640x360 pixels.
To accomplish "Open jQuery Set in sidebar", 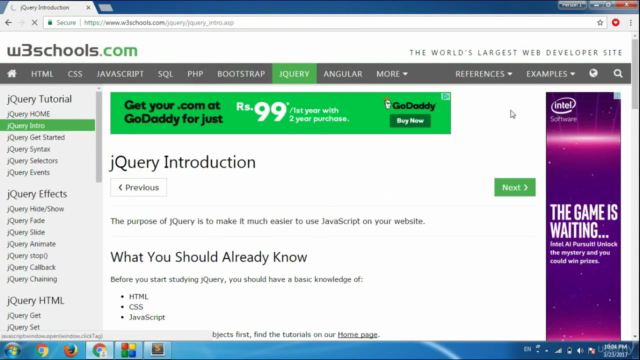I will 23,327.
